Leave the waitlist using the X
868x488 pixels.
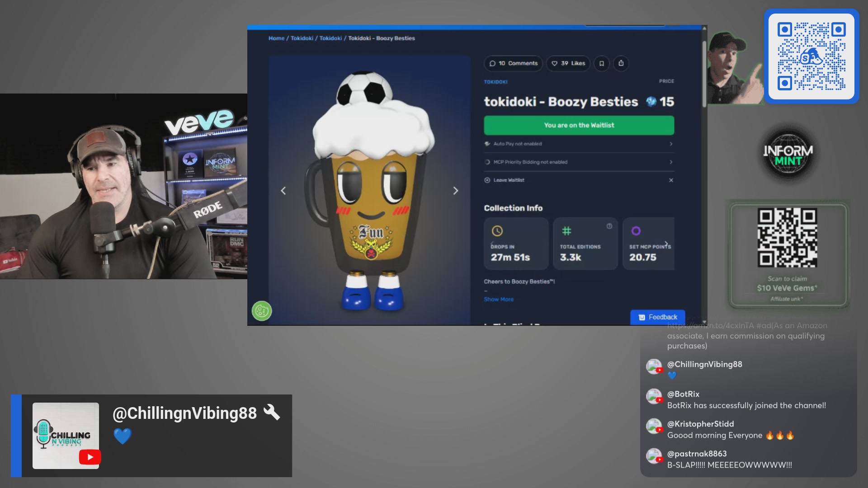(671, 180)
